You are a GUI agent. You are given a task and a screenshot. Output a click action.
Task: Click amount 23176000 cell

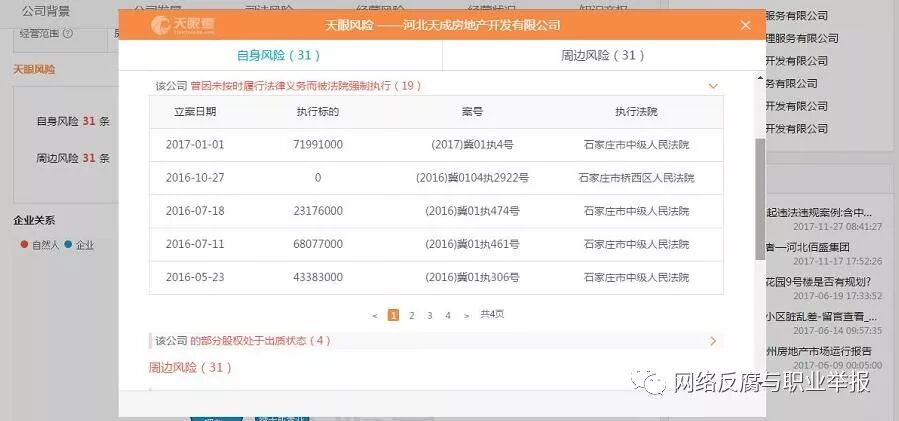coord(318,211)
